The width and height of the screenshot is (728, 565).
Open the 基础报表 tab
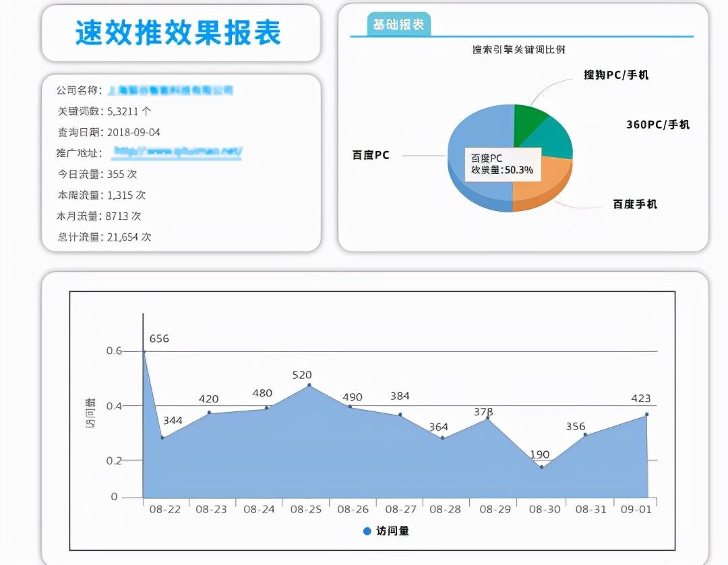point(399,24)
